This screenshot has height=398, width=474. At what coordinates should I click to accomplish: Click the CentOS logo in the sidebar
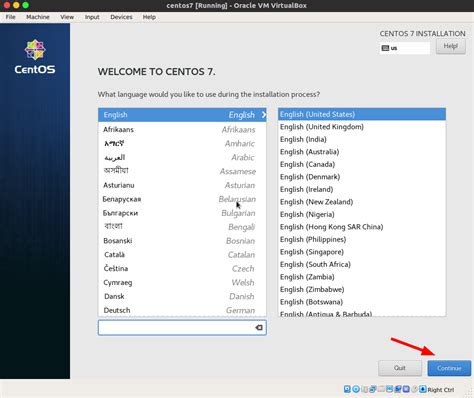point(35,57)
